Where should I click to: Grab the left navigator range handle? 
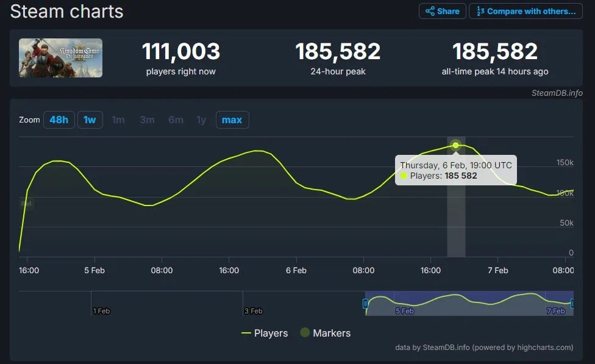[x=365, y=303]
